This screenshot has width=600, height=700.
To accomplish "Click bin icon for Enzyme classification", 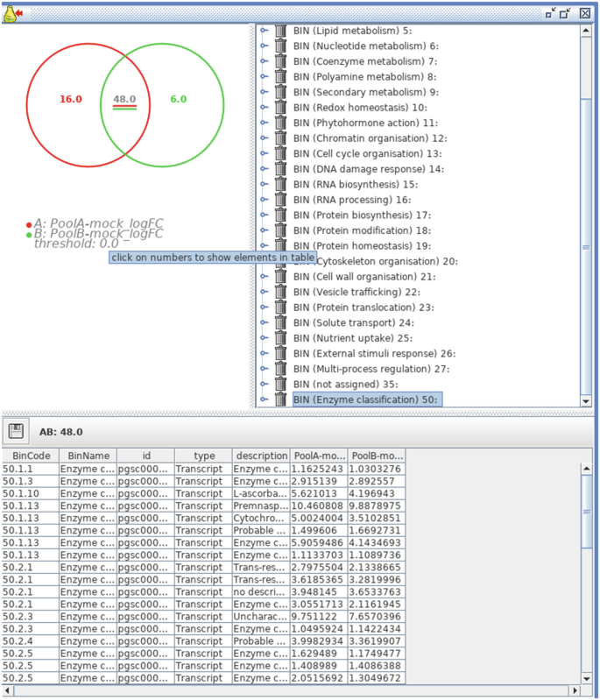I will tap(280, 399).
